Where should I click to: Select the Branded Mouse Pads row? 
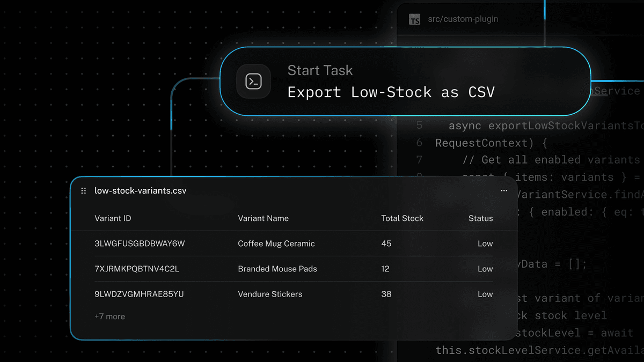(277, 269)
